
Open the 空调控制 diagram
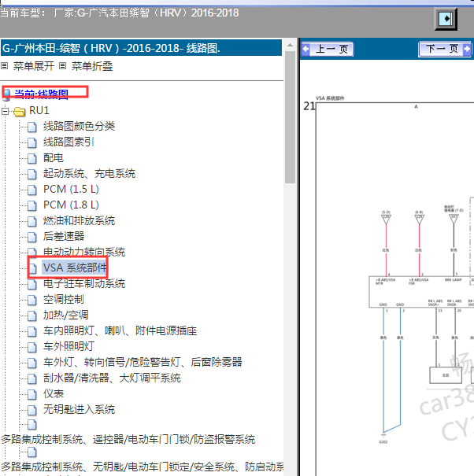[64, 299]
